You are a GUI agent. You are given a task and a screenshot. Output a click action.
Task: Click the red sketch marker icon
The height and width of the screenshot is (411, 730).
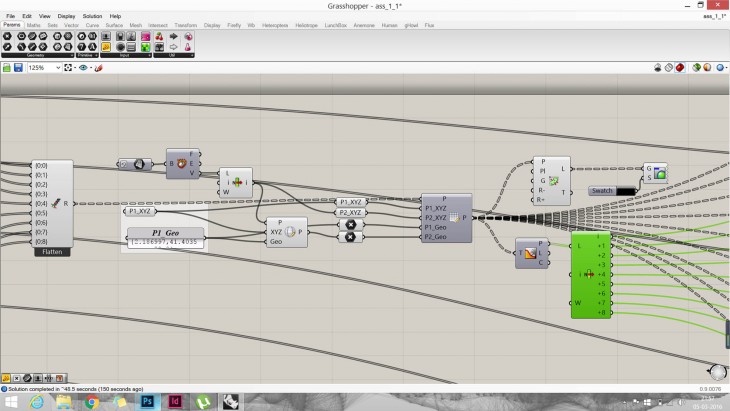point(98,67)
